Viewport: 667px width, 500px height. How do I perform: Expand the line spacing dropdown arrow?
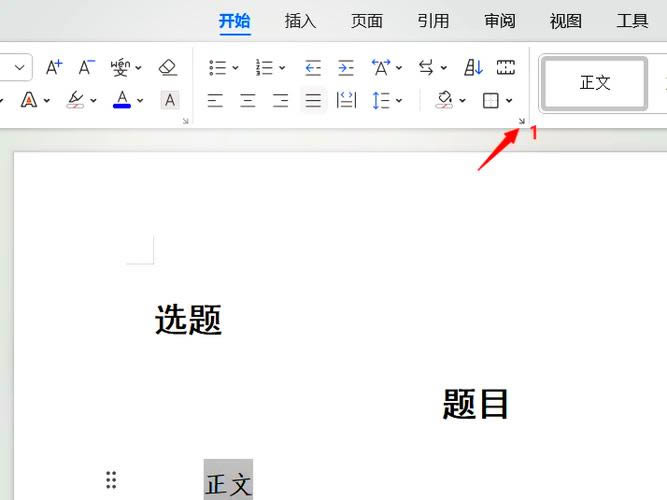coord(399,101)
